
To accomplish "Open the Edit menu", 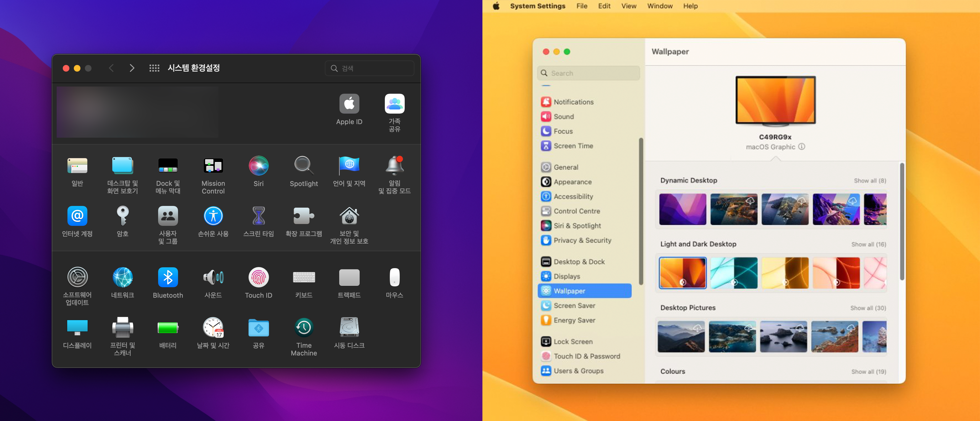I will click(604, 6).
